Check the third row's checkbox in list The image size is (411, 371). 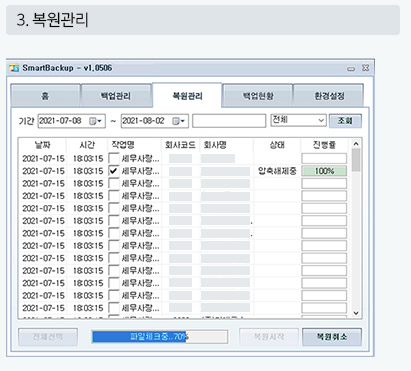coord(114,183)
